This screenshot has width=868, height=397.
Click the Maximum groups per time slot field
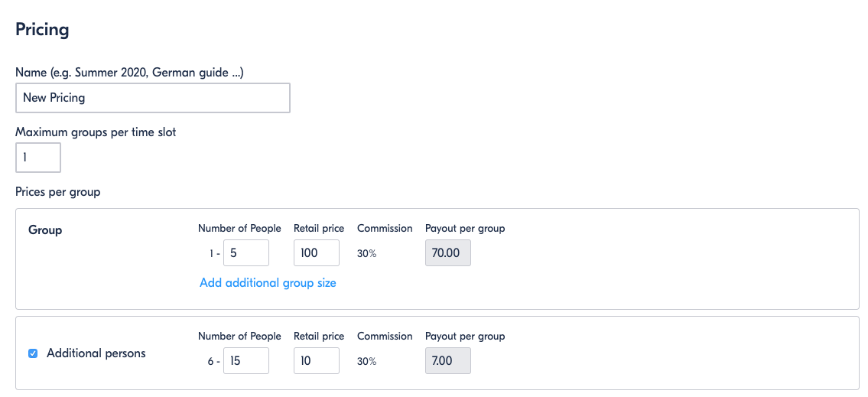tap(37, 158)
